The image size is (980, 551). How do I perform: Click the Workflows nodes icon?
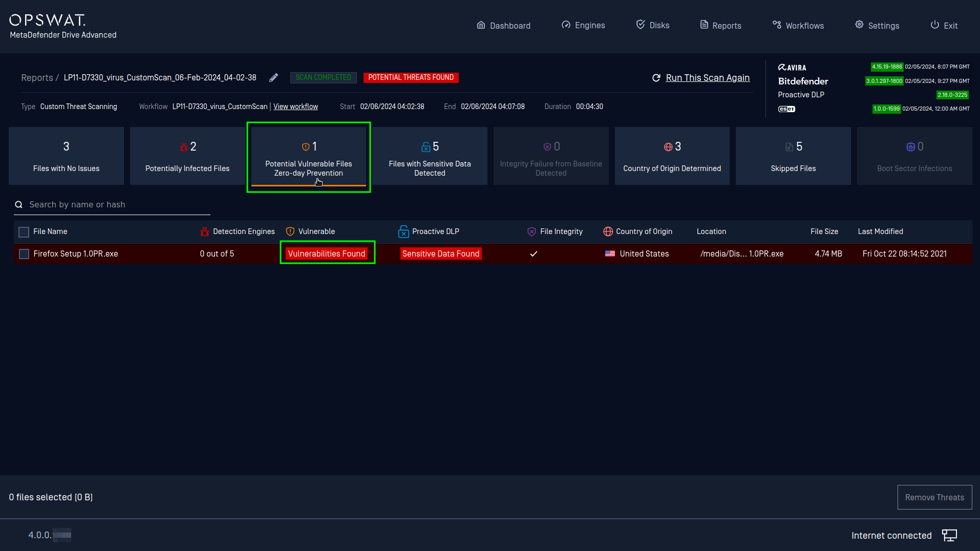(777, 25)
